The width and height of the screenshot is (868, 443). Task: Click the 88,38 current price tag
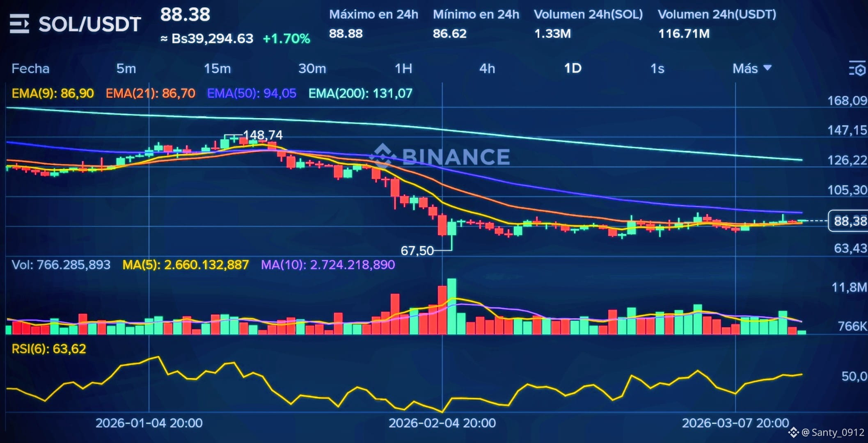tap(850, 221)
